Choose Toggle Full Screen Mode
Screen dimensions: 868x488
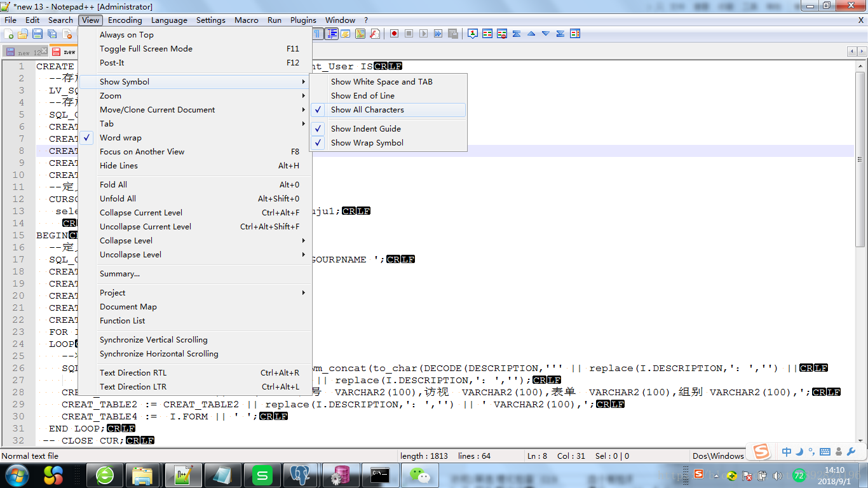(x=196, y=48)
